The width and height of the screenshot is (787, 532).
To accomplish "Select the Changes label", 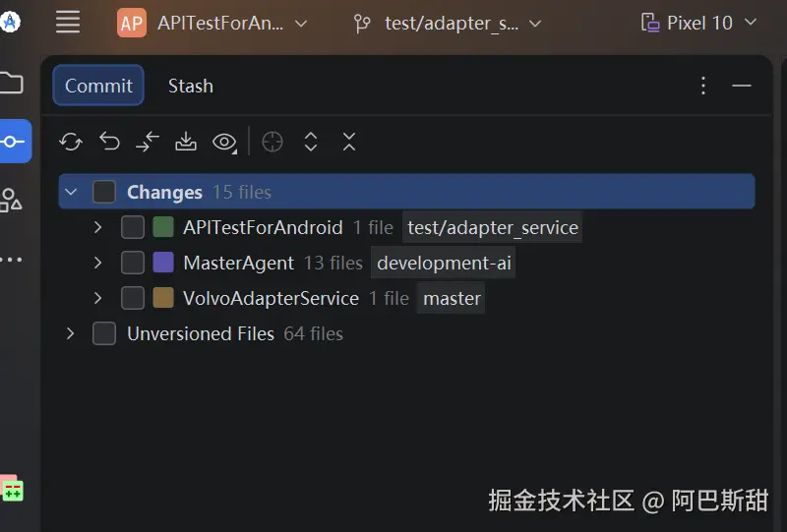I will pyautogui.click(x=164, y=192).
